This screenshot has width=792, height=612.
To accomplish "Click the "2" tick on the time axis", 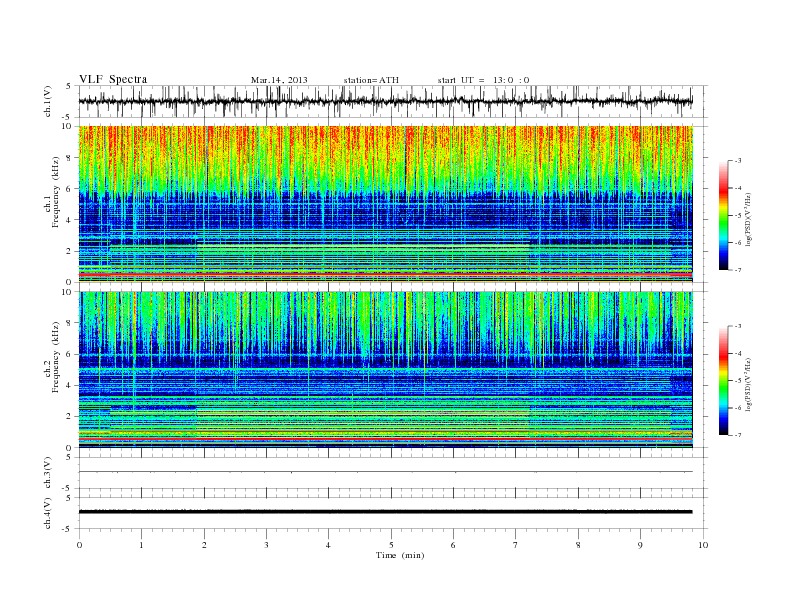I will 204,545.
